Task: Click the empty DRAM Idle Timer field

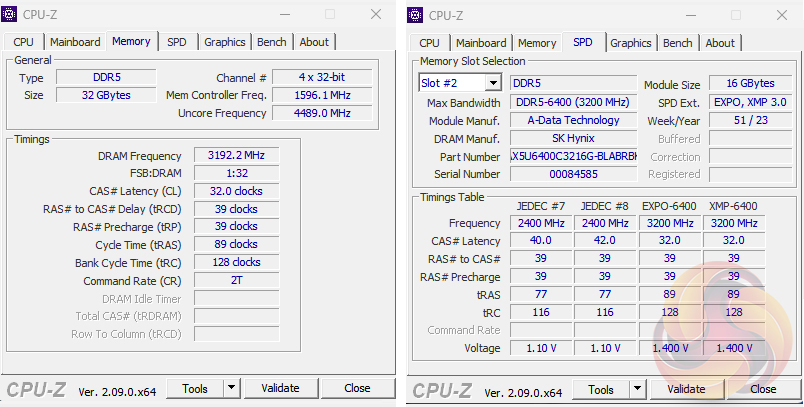Action: (236, 298)
